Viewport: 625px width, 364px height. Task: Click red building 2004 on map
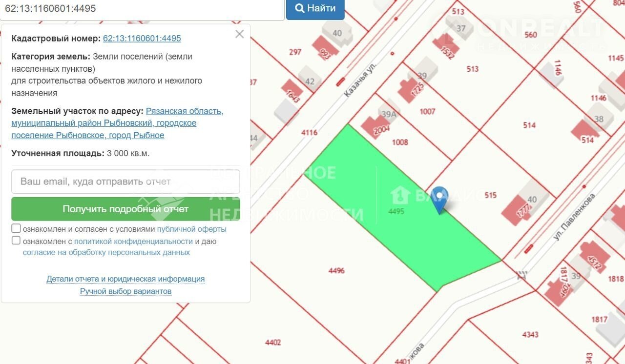point(375,126)
